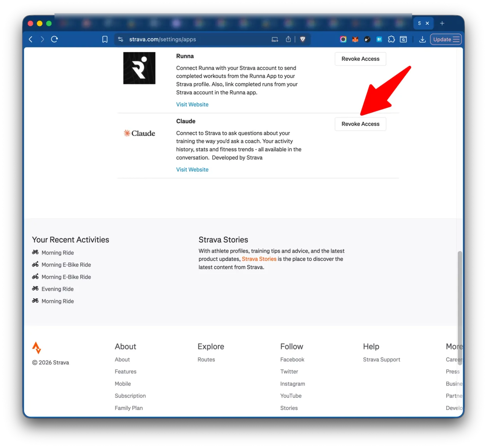Open the Stories link under Follow
Image resolution: width=487 pixels, height=448 pixels.
click(x=289, y=408)
